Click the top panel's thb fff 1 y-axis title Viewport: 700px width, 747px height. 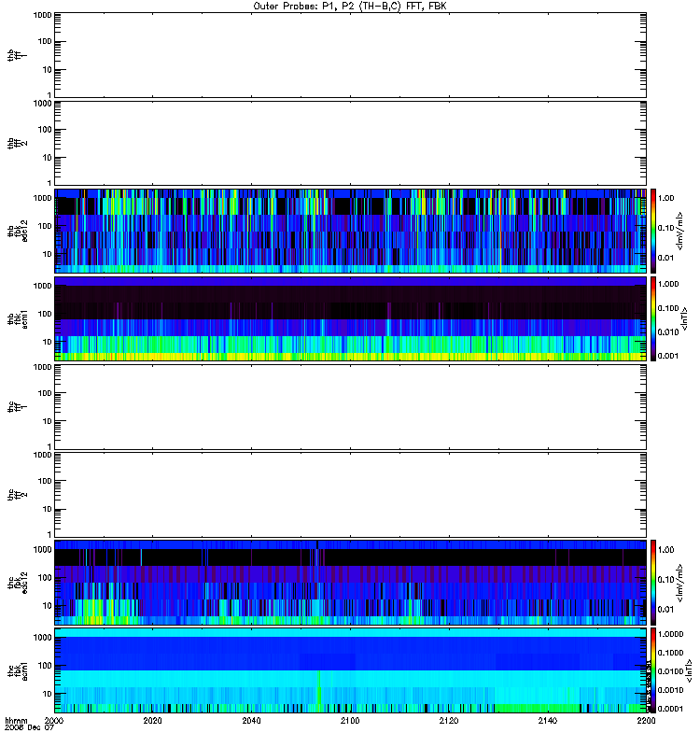[x=18, y=55]
